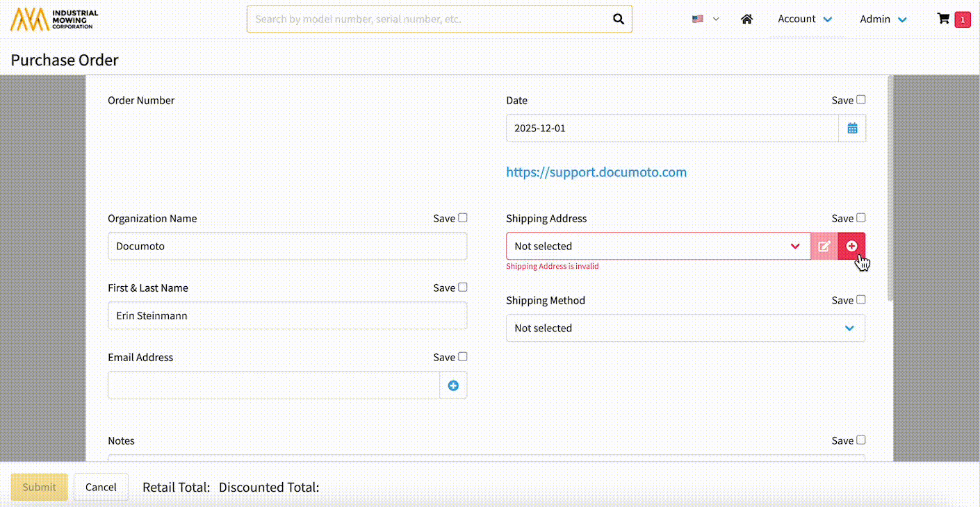Toggle Save checkbox for Email Address
This screenshot has height=507, width=980.
point(463,357)
